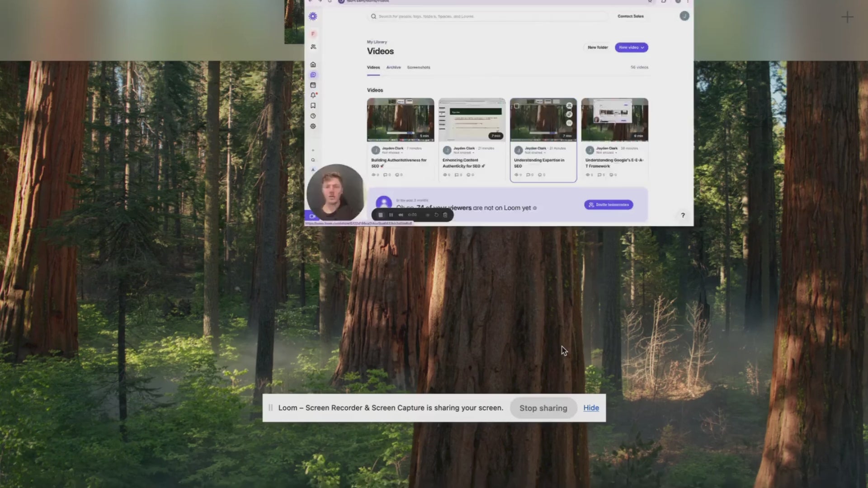Open Home from the sidebar
Image resolution: width=868 pixels, height=488 pixels.
(313, 65)
